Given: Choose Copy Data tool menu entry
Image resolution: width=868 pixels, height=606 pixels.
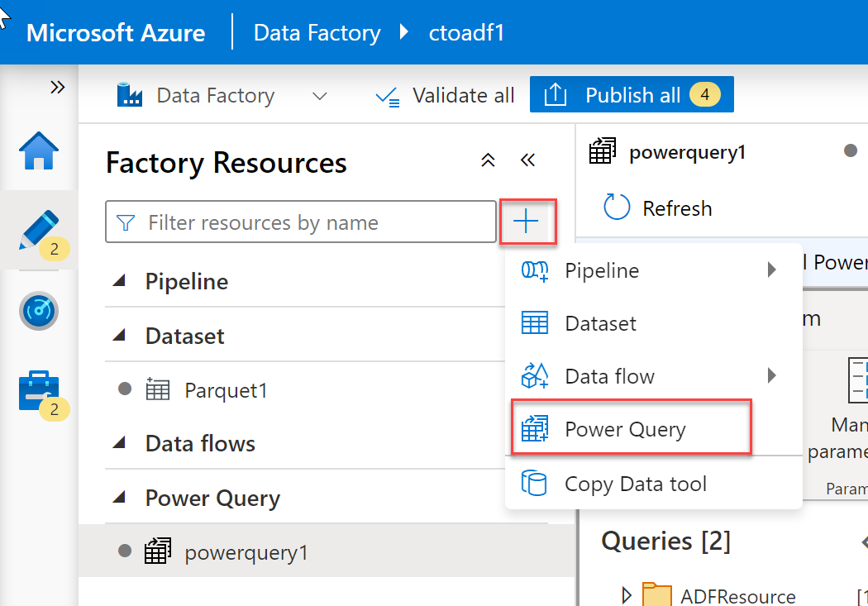Looking at the screenshot, I should point(635,484).
